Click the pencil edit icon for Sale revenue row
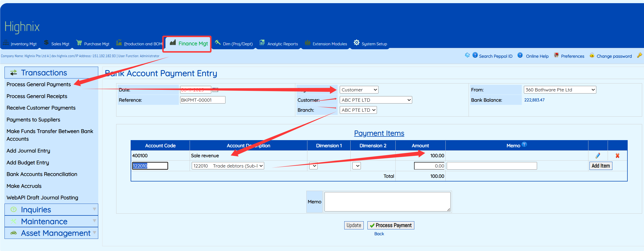 click(x=598, y=156)
